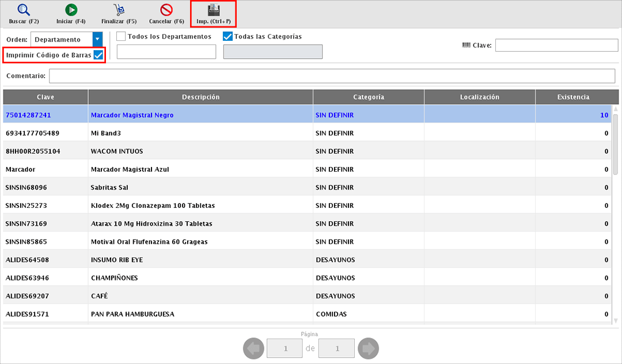
Task: Sort by Existencia column header
Action: coord(573,97)
